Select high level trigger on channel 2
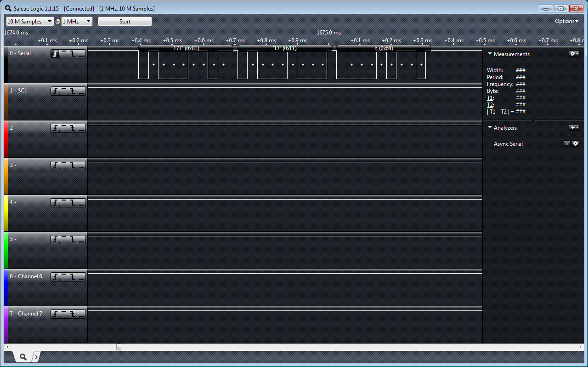The height and width of the screenshot is (367, 588). point(64,128)
